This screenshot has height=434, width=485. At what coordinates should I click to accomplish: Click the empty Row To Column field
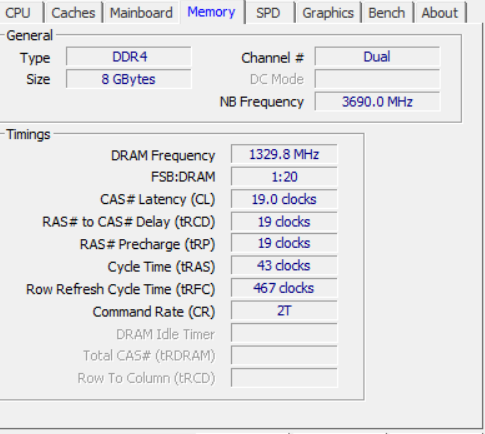[x=284, y=378]
